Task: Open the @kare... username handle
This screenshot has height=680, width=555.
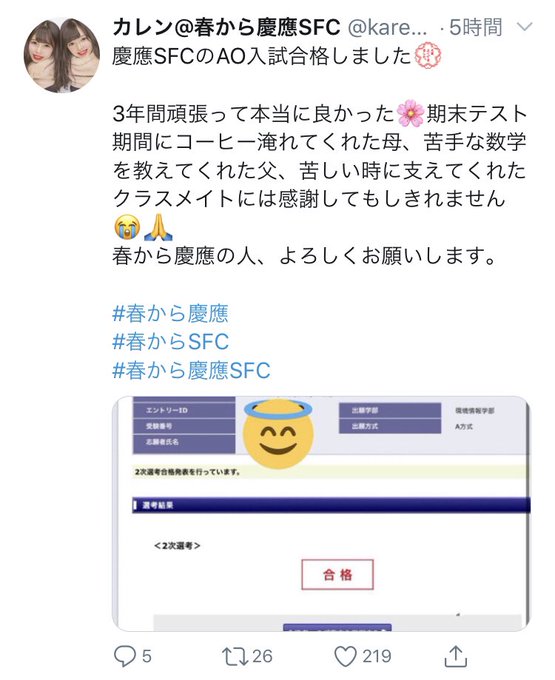Action: 388,27
